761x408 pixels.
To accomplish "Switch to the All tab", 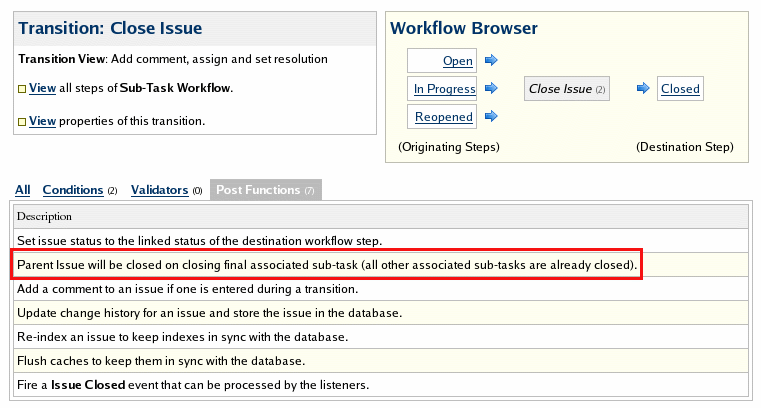I will [22, 189].
